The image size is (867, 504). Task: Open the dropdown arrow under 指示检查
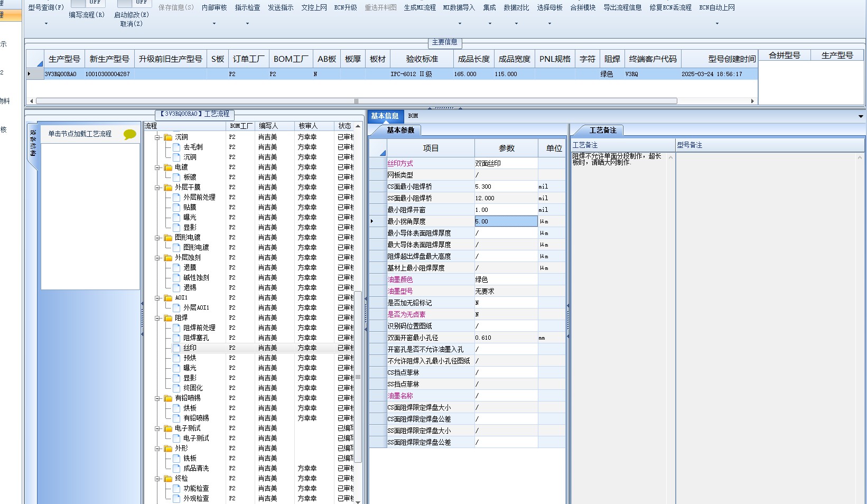247,24
